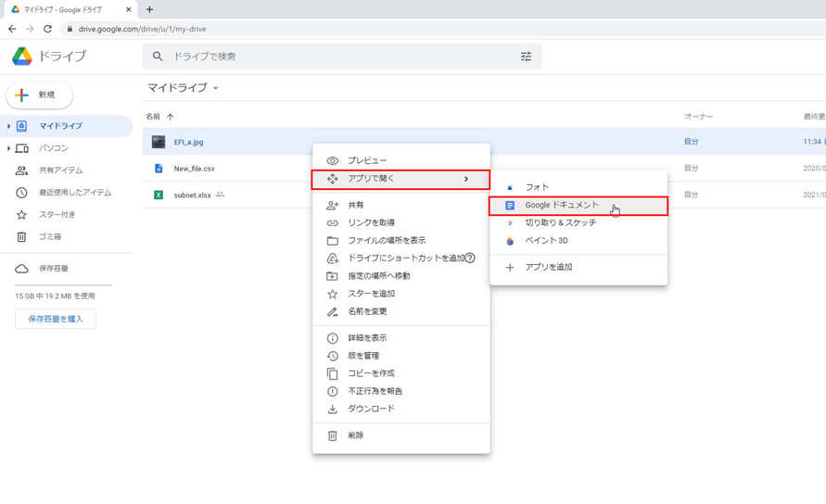Choose 不正行為を報告 menu entry
Viewport: 826px width, 504px height.
[x=400, y=391]
